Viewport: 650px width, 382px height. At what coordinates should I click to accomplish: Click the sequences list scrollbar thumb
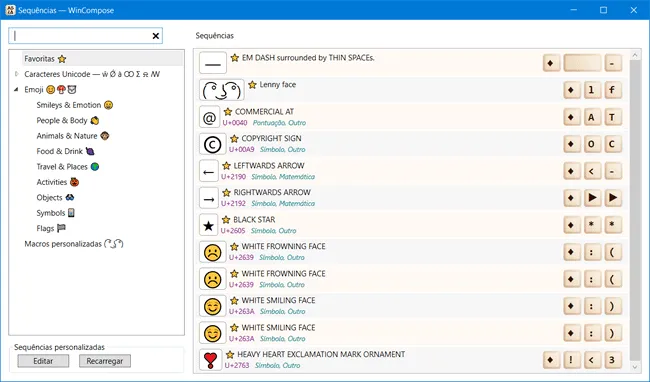(x=635, y=210)
